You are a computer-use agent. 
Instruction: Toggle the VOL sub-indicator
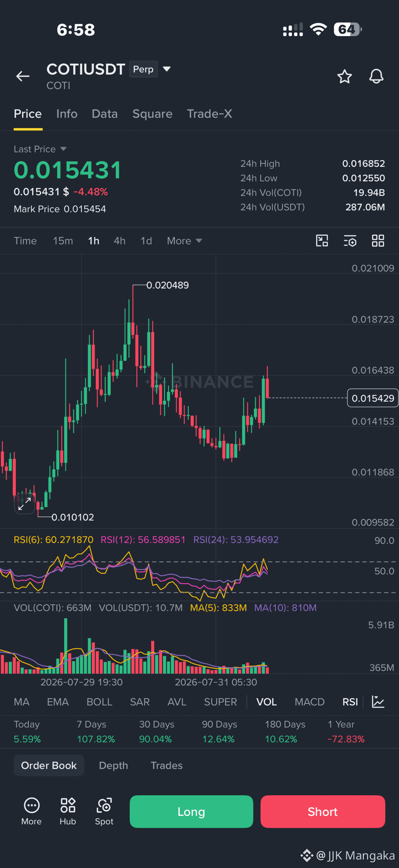pyautogui.click(x=266, y=702)
